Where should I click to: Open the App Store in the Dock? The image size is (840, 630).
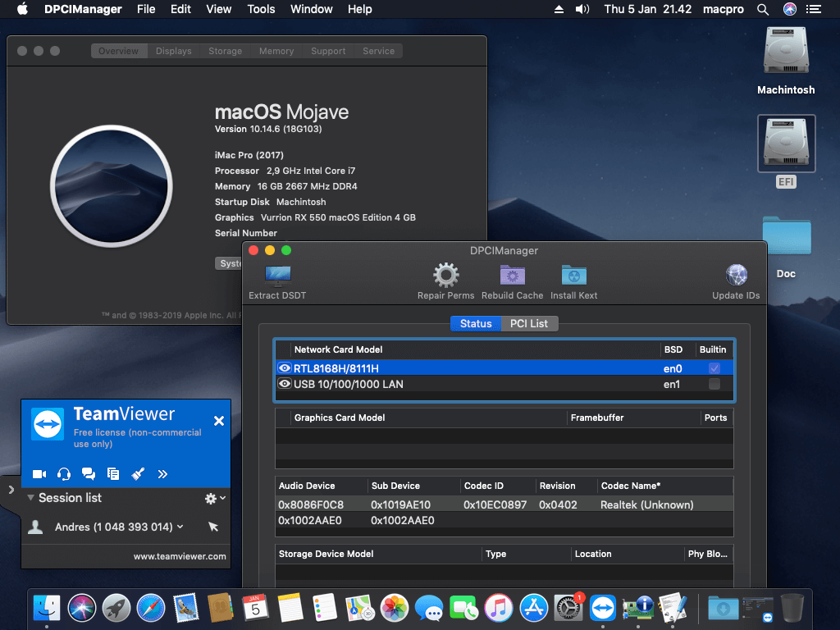coord(533,608)
